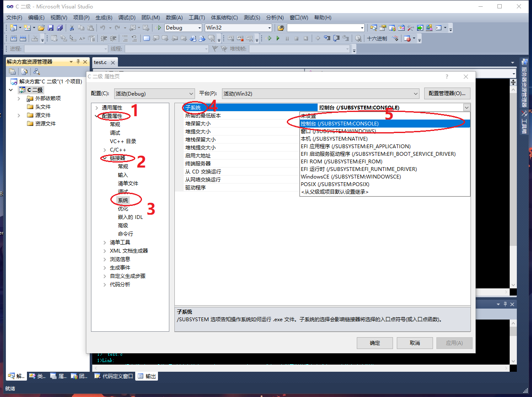The image size is (532, 397).
Task: Click the 确定 button
Action: pyautogui.click(x=375, y=343)
